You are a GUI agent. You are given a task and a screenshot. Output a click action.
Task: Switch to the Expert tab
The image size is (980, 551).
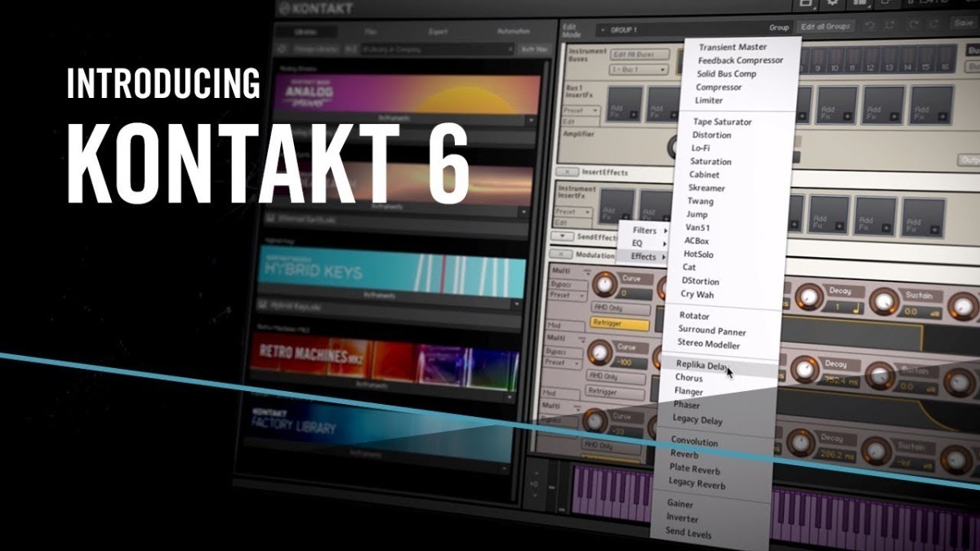pyautogui.click(x=437, y=31)
